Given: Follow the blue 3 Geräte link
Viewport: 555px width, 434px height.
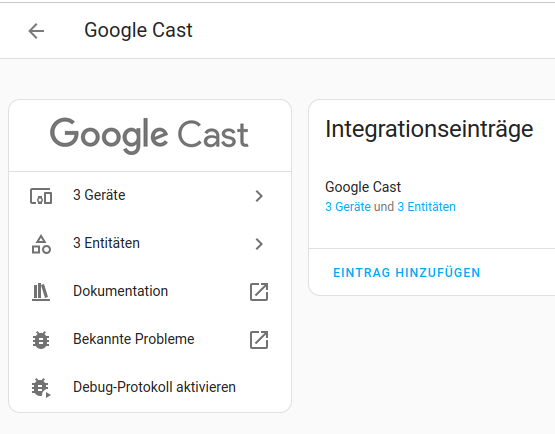Looking at the screenshot, I should click(x=348, y=207).
